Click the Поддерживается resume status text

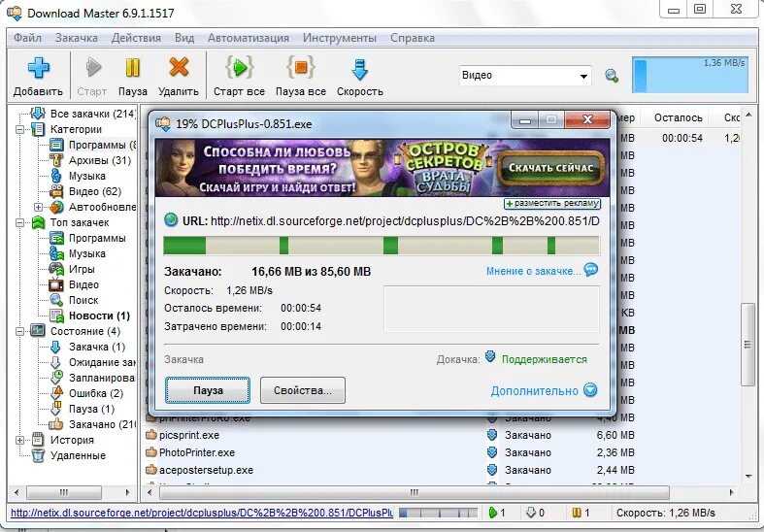[545, 359]
